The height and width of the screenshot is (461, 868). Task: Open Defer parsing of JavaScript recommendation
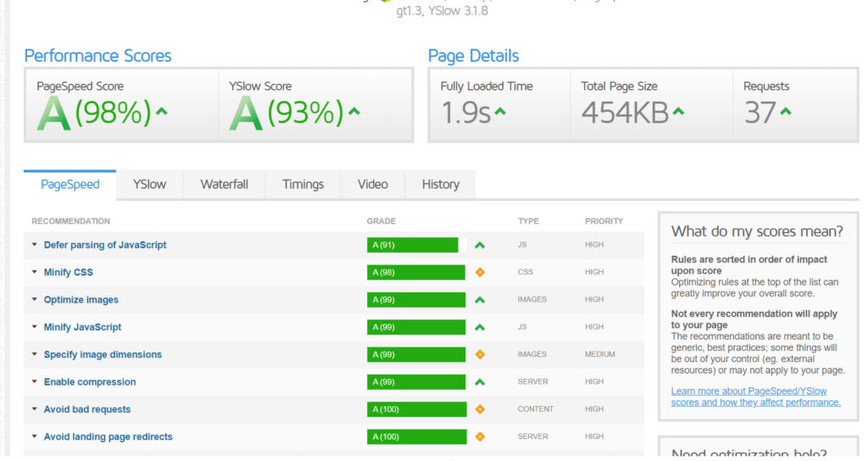coord(105,245)
